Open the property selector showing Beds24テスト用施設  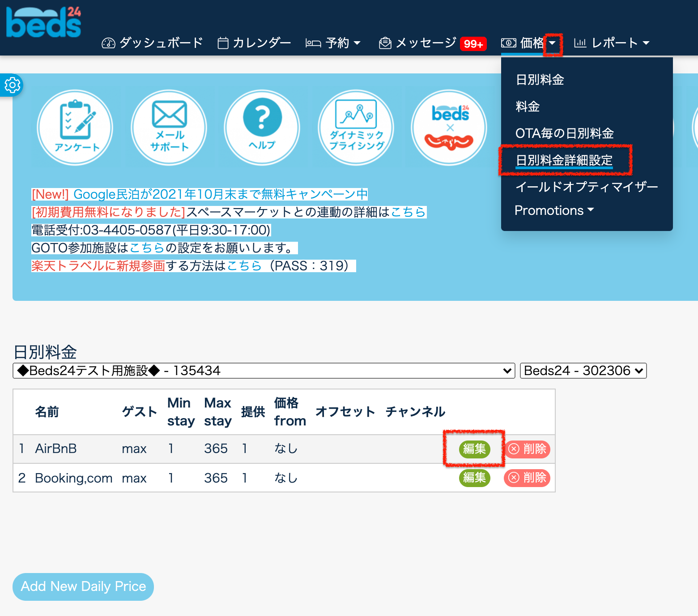tap(264, 371)
